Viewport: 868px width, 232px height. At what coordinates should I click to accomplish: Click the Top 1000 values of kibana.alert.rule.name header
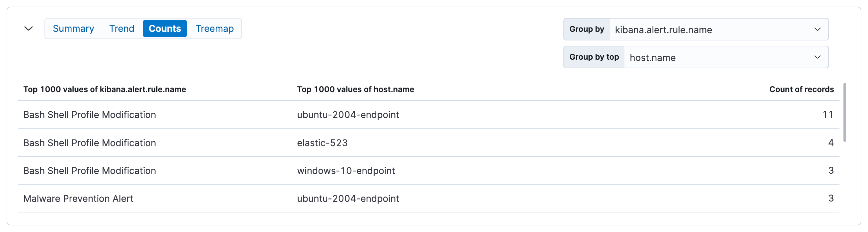click(x=105, y=89)
